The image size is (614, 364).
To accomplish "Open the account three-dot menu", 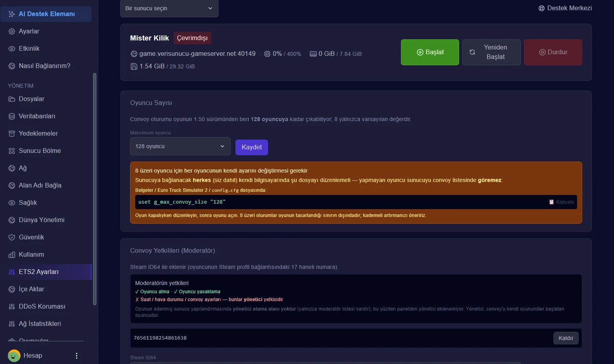I will click(77, 356).
